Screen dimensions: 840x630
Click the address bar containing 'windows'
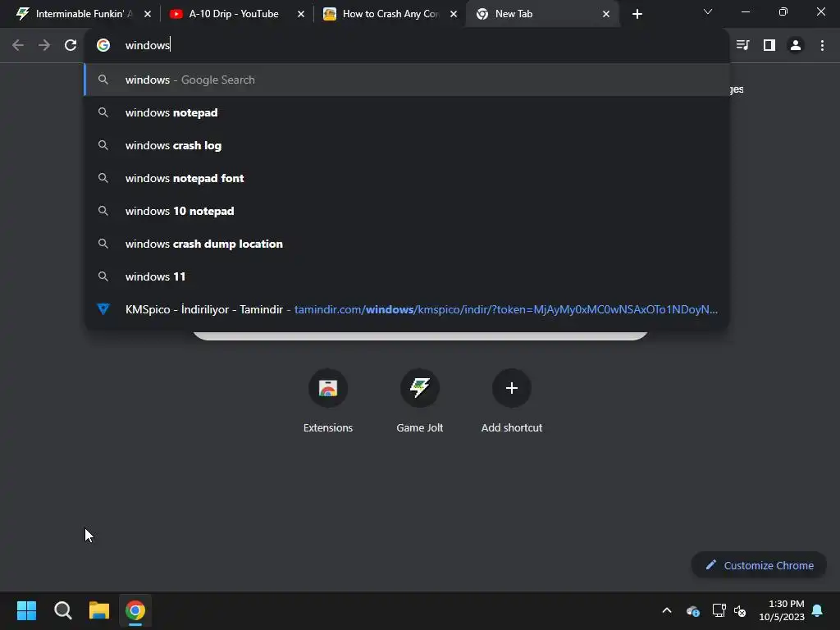(x=407, y=45)
